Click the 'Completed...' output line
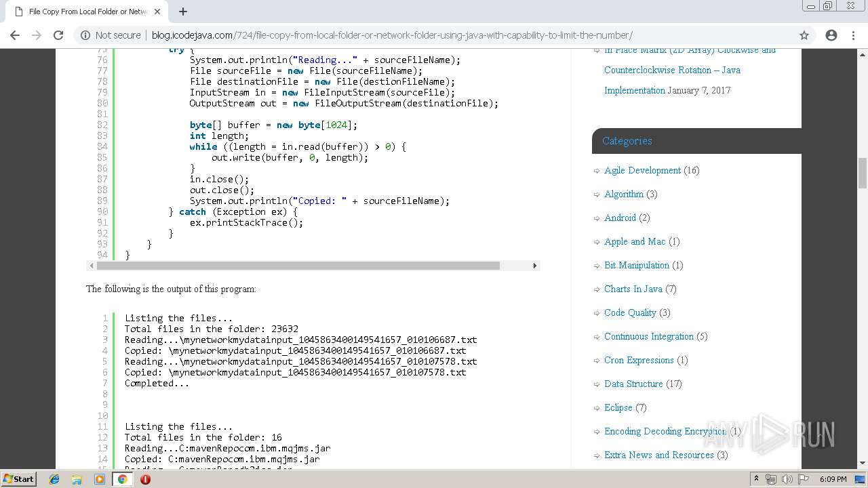 tap(157, 383)
